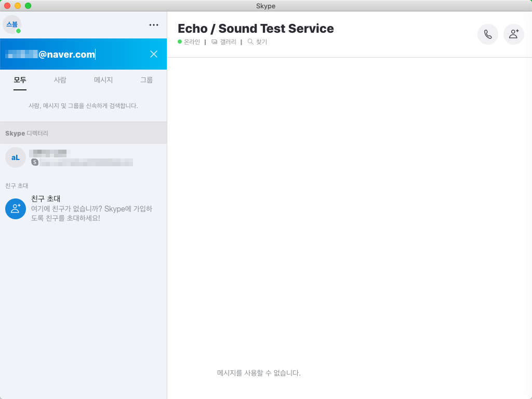Open the 친구 초대 invitation title

click(x=46, y=198)
